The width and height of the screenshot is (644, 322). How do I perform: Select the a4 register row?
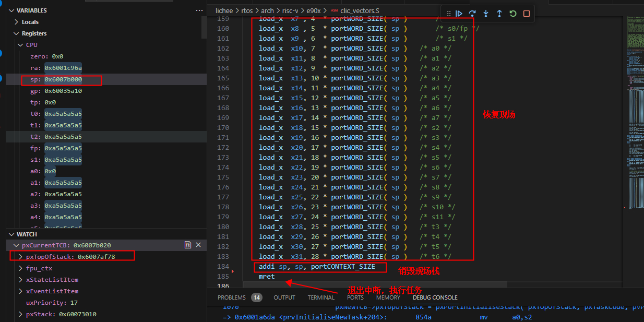coord(106,217)
